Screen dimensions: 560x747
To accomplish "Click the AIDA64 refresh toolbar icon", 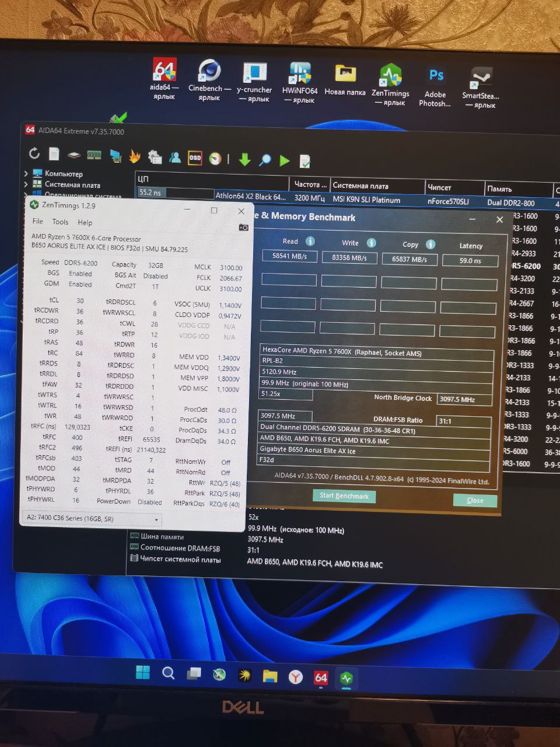I will pos(34,153).
